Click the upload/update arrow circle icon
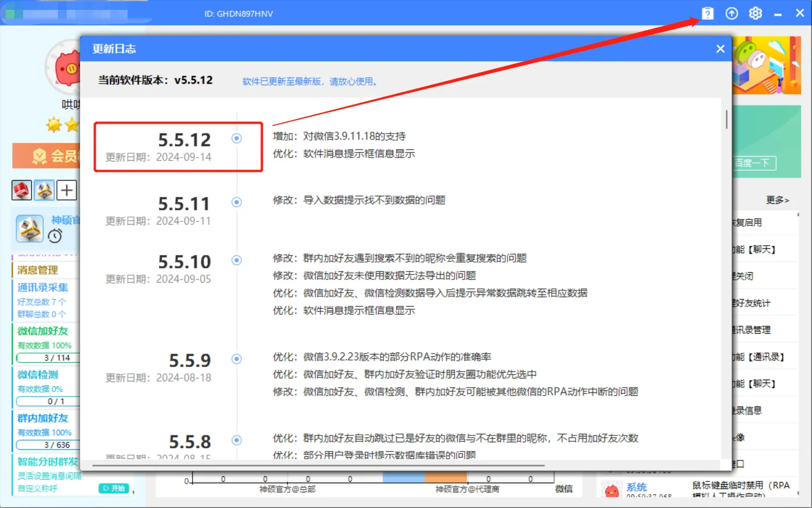This screenshot has height=508, width=812. tap(732, 13)
